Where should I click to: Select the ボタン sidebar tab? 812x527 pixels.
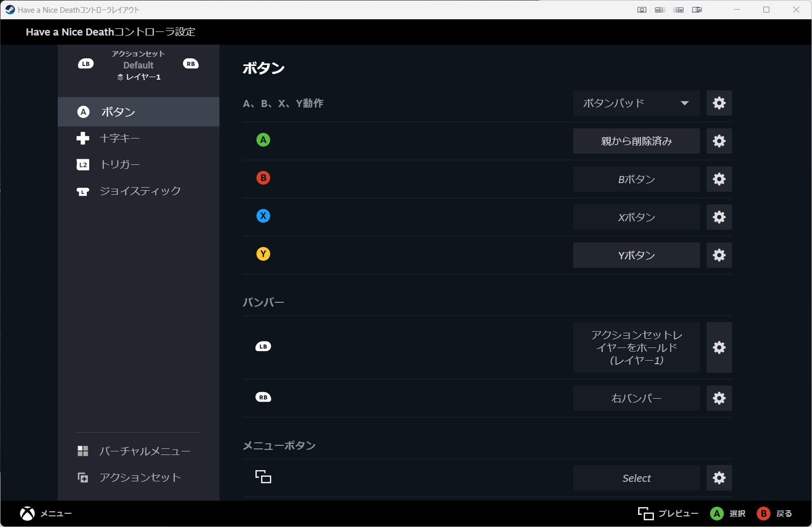coord(138,112)
